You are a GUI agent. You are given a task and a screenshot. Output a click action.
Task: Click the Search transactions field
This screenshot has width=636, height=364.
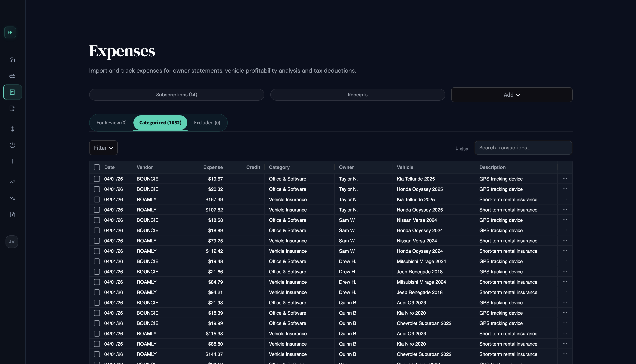coord(523,148)
